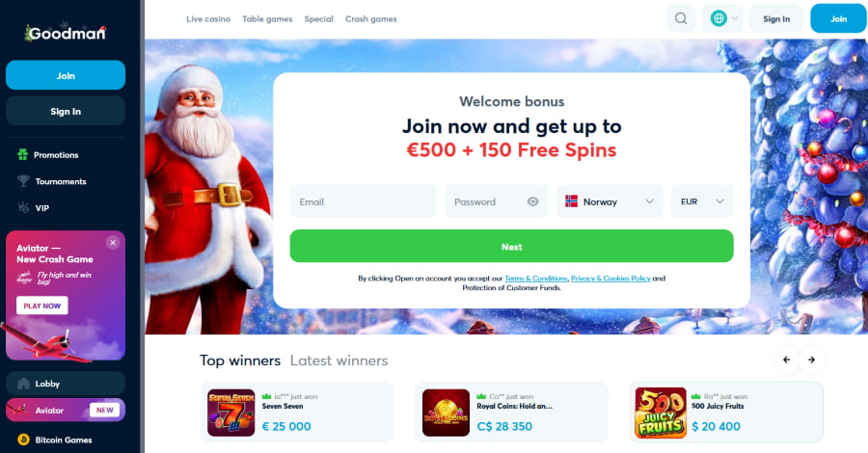Screen dimensions: 868x453
Task: Show the next winners with right arrow
Action: click(x=811, y=360)
